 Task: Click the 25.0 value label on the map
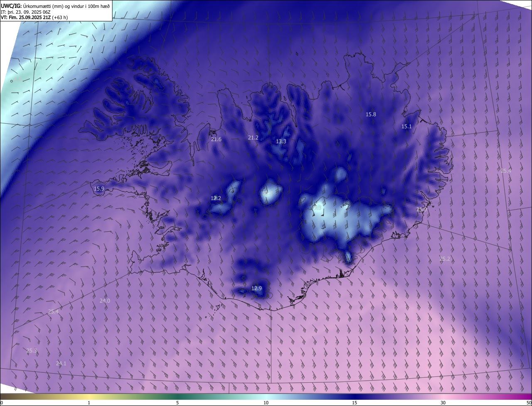pyautogui.click(x=421, y=210)
